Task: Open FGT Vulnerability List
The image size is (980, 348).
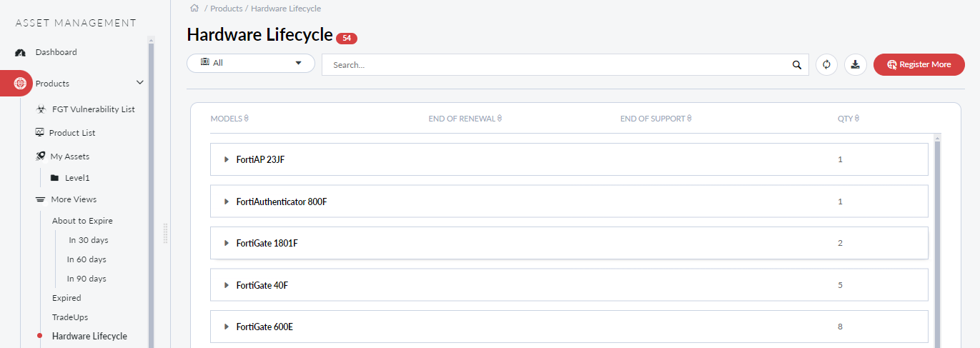Action: coord(94,109)
